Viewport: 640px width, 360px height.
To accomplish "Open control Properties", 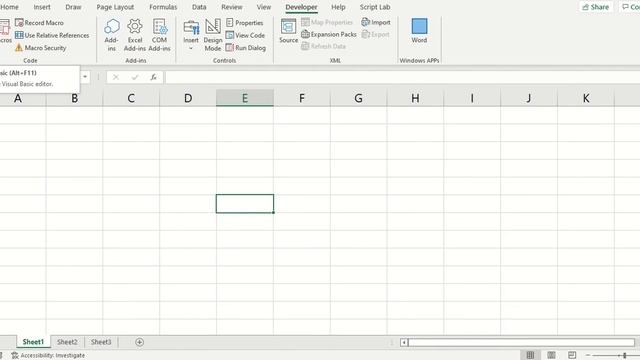I will coord(244,23).
